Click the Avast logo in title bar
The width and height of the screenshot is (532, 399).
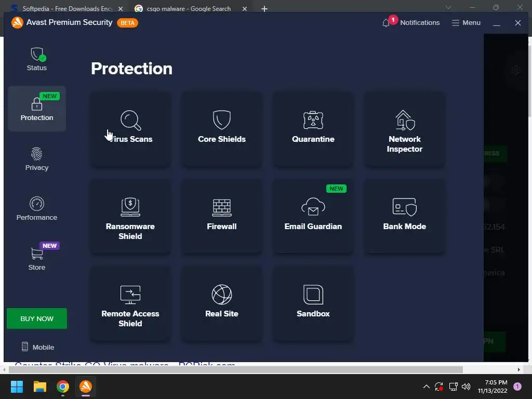tap(17, 22)
